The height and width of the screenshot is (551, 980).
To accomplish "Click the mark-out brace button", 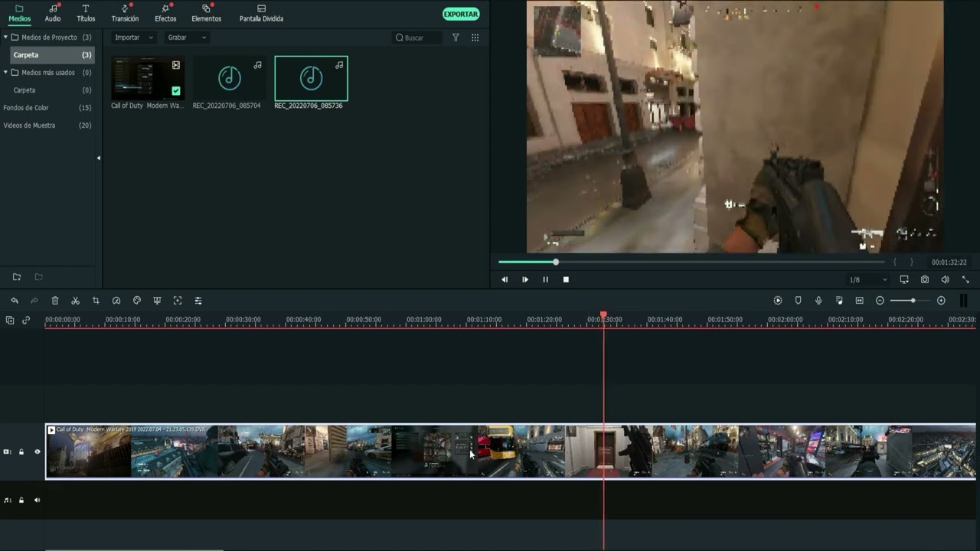I will pyautogui.click(x=911, y=262).
